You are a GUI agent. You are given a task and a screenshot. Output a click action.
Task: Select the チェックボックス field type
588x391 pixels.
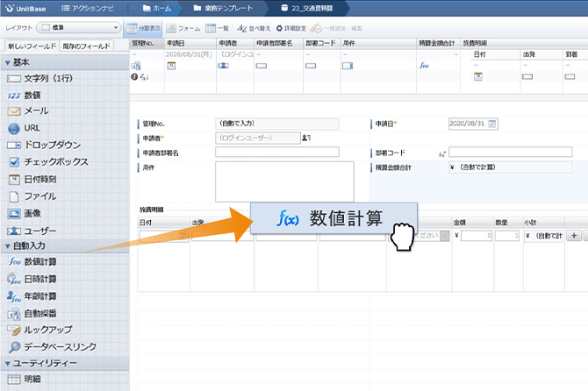click(48, 162)
